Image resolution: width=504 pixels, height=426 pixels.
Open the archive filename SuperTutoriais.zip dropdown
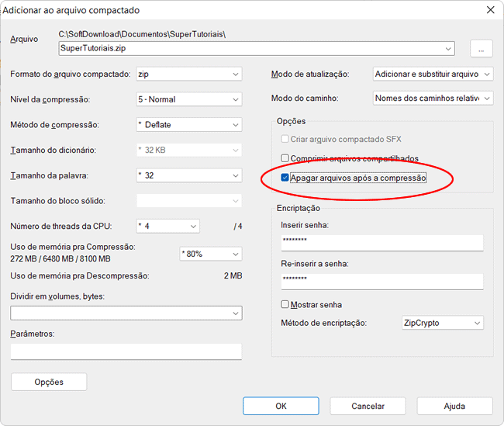449,48
